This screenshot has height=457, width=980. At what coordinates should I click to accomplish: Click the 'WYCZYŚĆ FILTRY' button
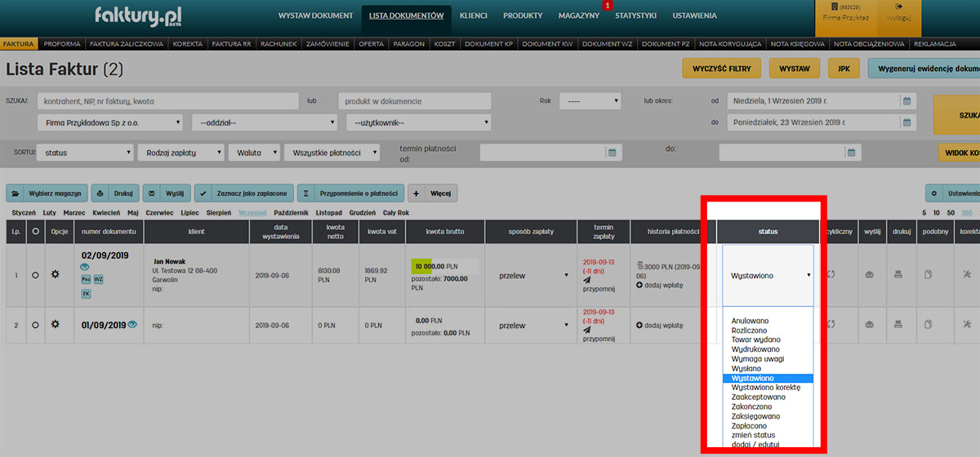tap(721, 68)
